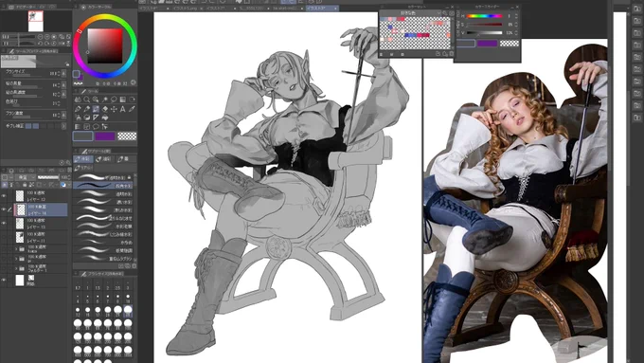The width and height of the screenshot is (644, 363).
Task: Click the layer opacity stepper
Action: click(68, 177)
